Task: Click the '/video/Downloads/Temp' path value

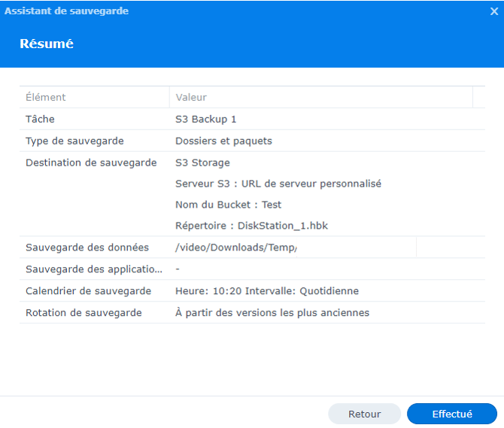Action: point(236,247)
